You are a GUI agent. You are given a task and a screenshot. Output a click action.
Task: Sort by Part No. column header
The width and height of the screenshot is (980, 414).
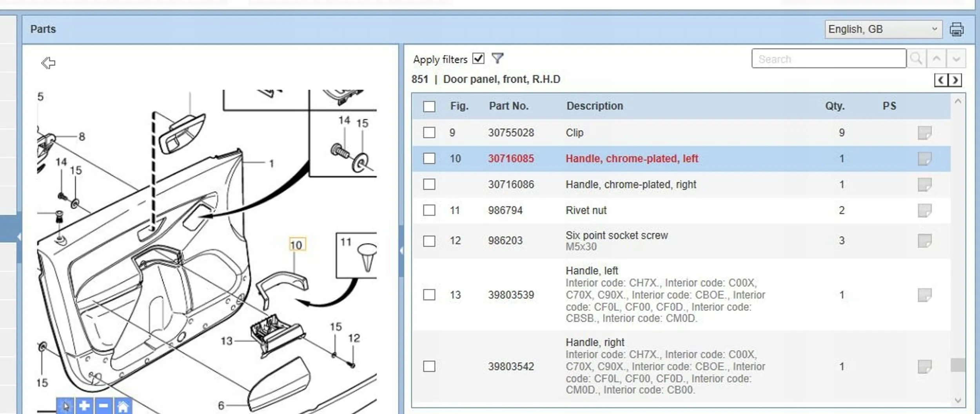click(508, 106)
